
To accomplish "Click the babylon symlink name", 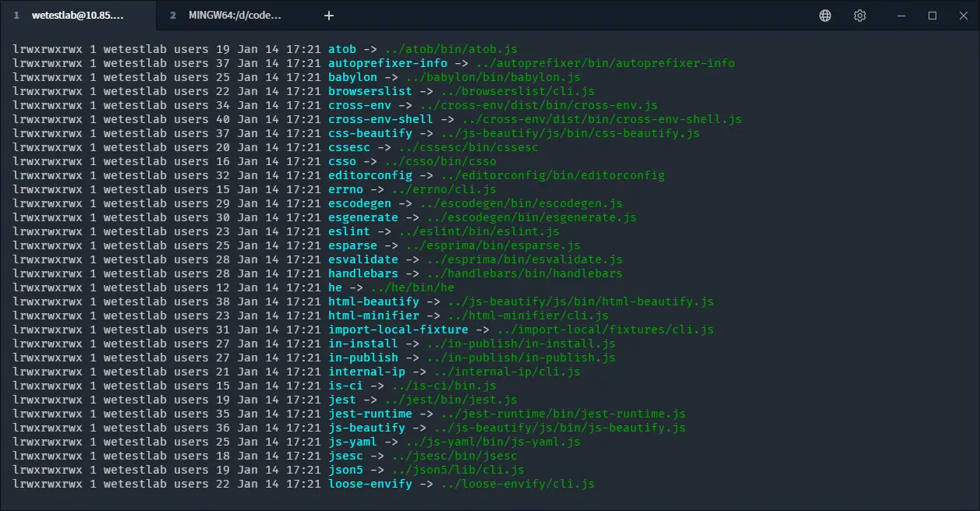I will 352,77.
